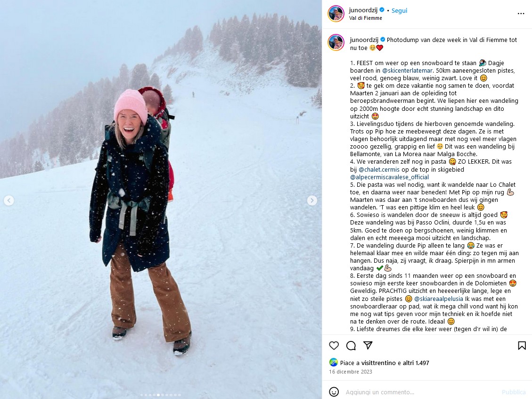Screen dimensions: 532x399
Task: Open the Val di Fiemme location link
Action: tap(365, 18)
